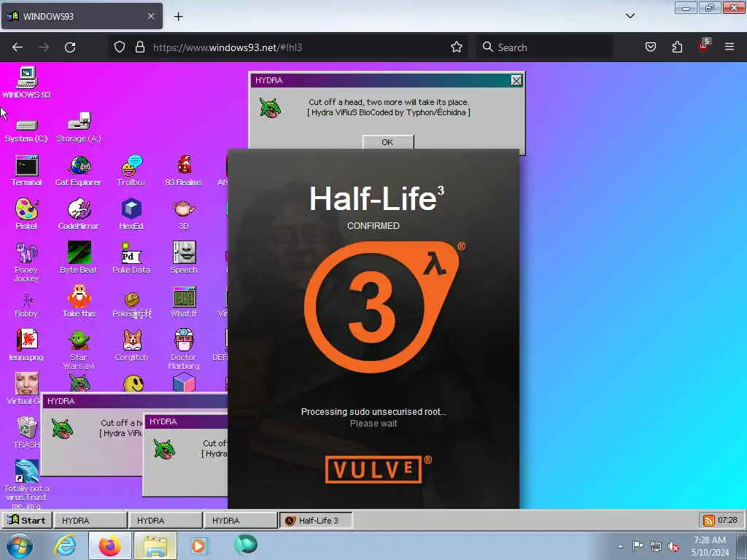Open the Piskel paint icon
Image resolution: width=747 pixels, height=560 pixels.
[26, 214]
